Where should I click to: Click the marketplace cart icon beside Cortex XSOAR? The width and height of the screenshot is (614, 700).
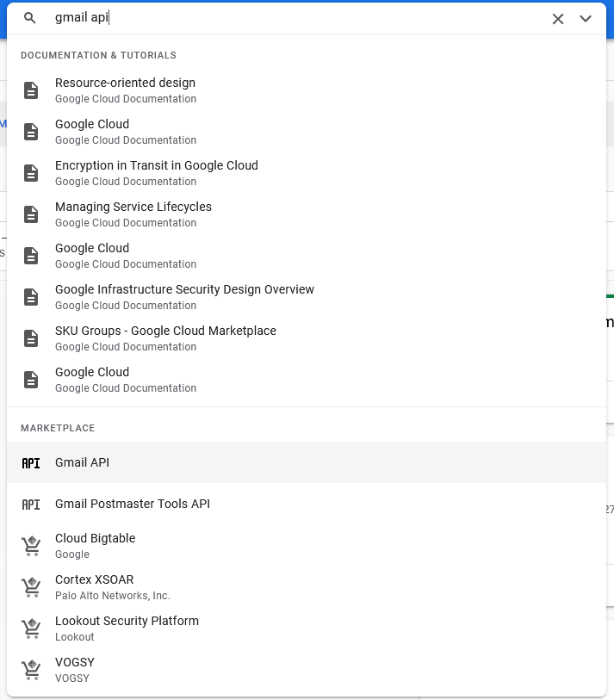coord(31,586)
